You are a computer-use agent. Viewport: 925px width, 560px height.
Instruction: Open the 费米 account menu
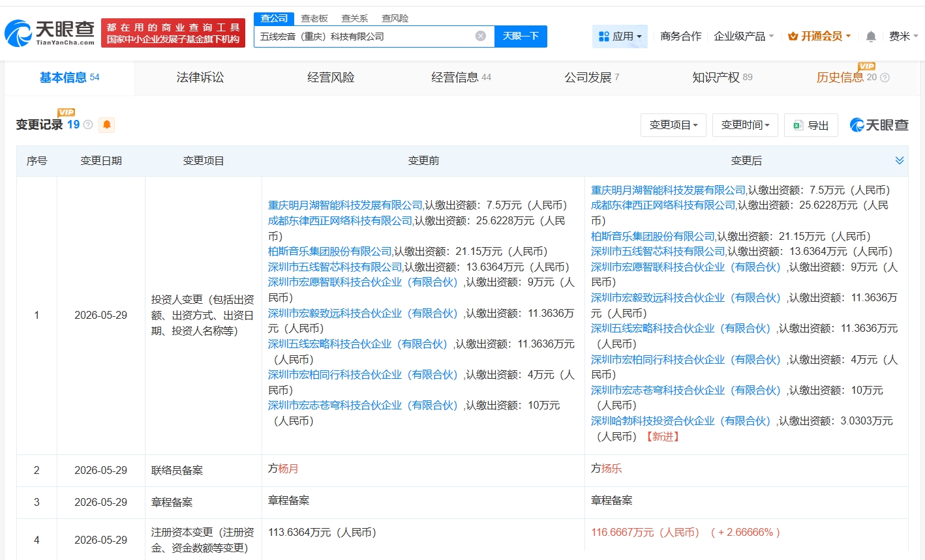[x=903, y=37]
